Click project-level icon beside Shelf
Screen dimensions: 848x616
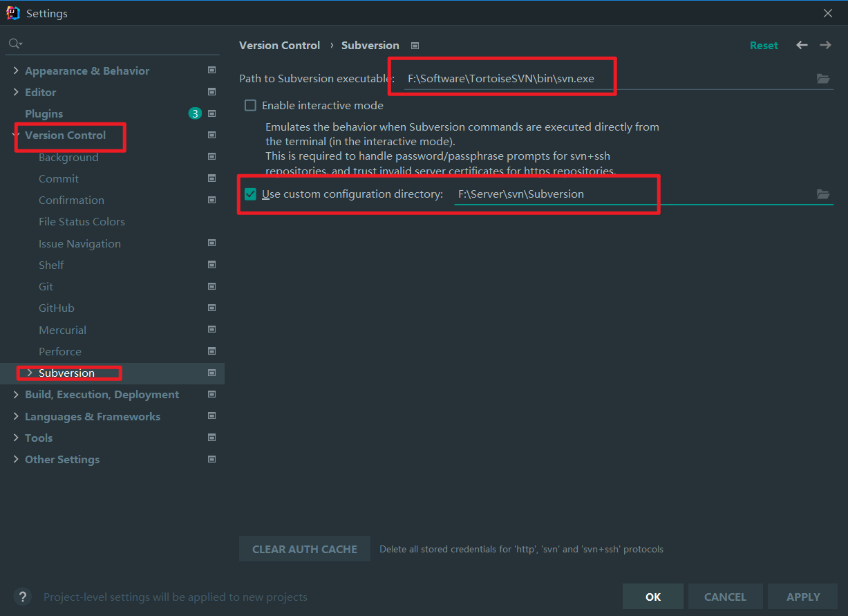tap(211, 265)
